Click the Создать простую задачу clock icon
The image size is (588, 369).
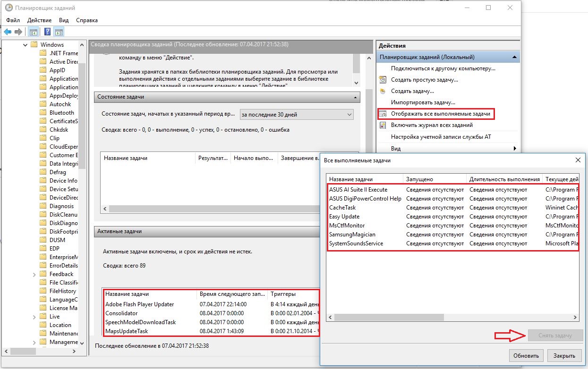[x=383, y=80]
